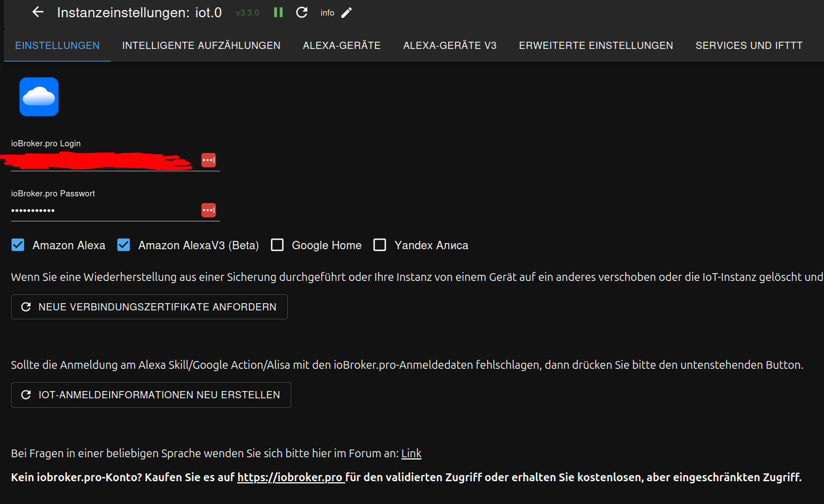This screenshot has height=504, width=824.
Task: Open password manager icon in Passwort field
Action: coord(209,210)
